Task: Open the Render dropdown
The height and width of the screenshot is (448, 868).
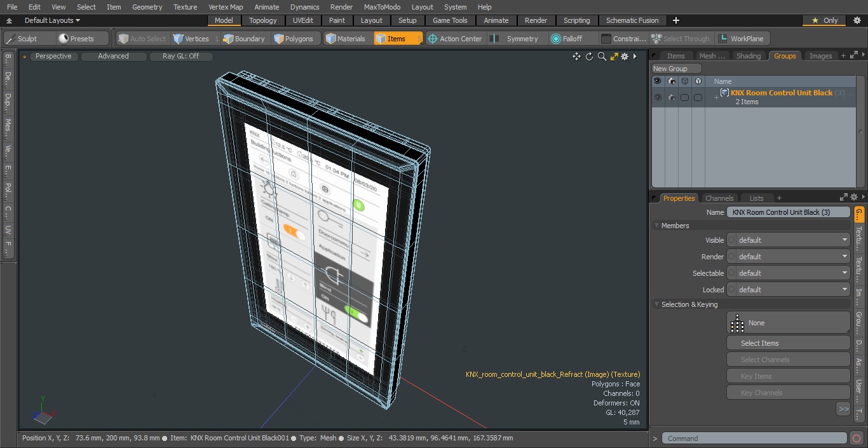Action: [788, 257]
